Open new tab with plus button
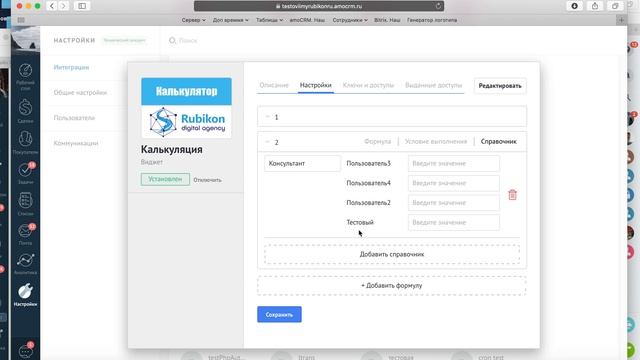The width and height of the screenshot is (640, 360). coord(622,20)
